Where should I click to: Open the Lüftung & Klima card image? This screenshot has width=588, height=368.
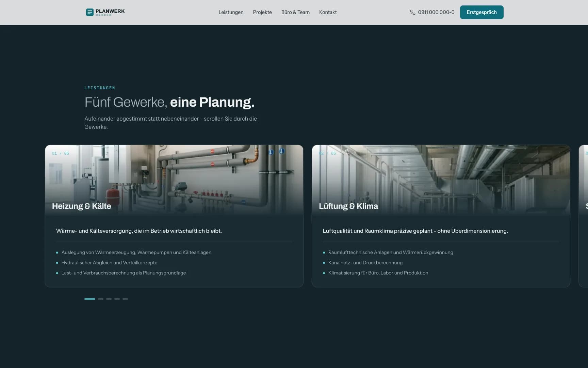[441, 181]
